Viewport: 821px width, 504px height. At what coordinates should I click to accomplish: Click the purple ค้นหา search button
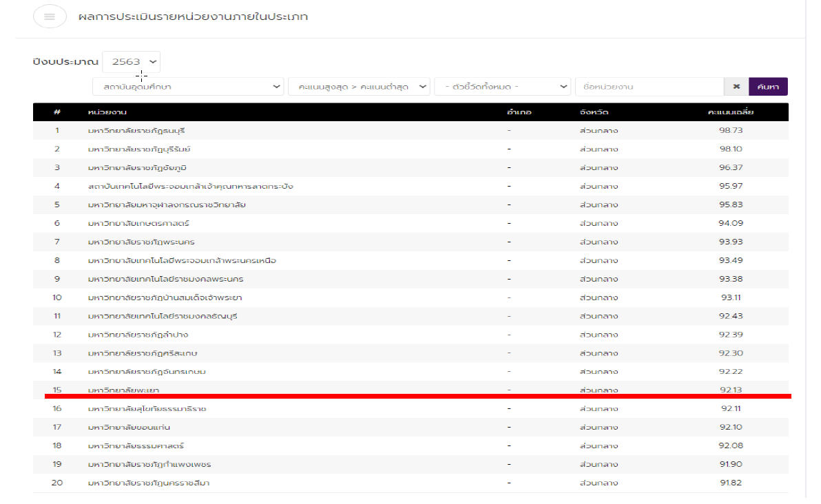pos(768,87)
